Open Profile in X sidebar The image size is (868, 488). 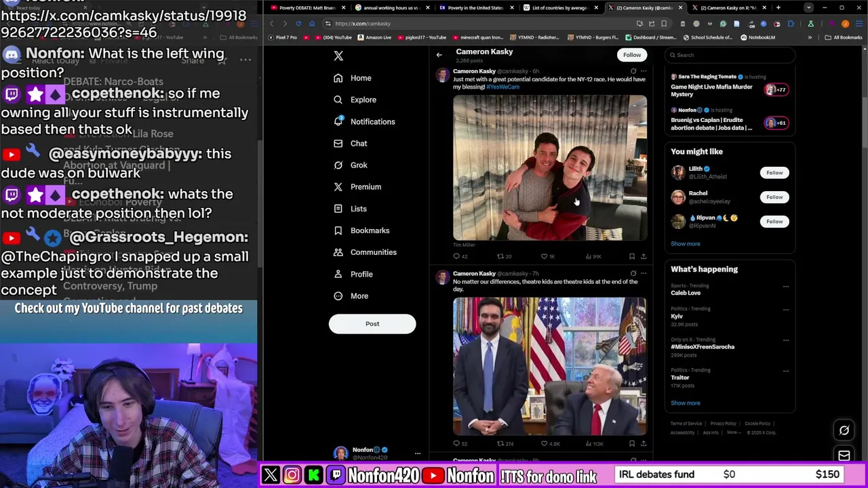coord(353,274)
